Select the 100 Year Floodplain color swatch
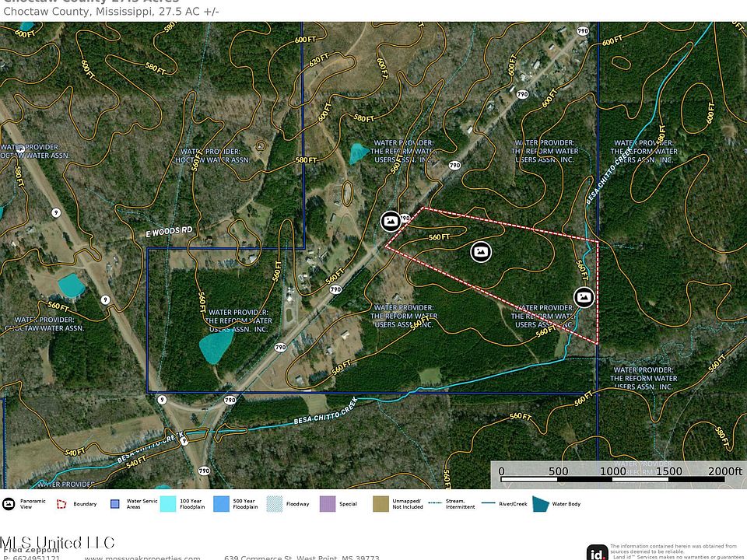 click(167, 504)
